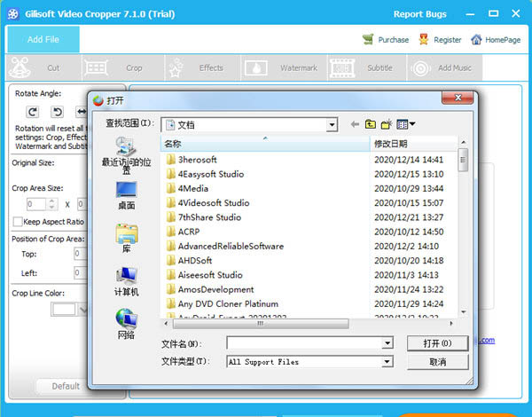This screenshot has width=532, height=417.
Task: Click date 2020/12/14 14:41
Action: tap(409, 160)
